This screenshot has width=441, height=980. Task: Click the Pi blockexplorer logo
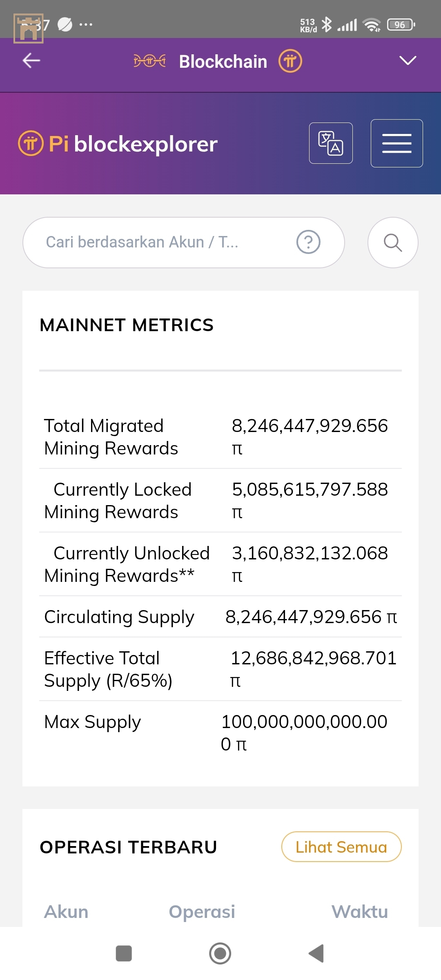coord(118,144)
